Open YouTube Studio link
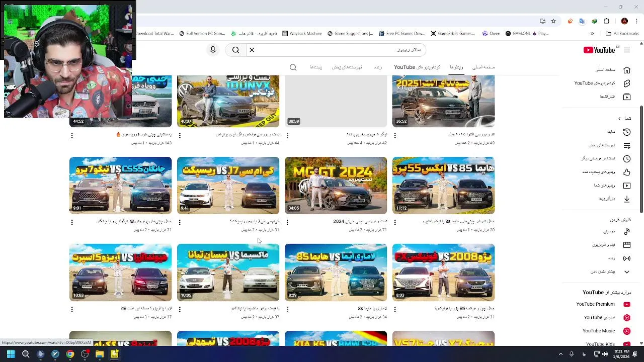Screen dimensions: 644x362 [606, 318]
